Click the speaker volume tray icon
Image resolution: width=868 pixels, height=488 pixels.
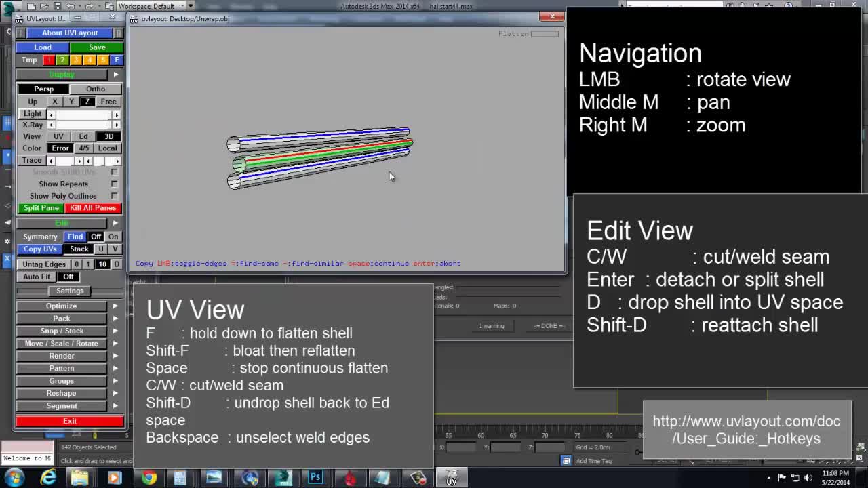808,478
